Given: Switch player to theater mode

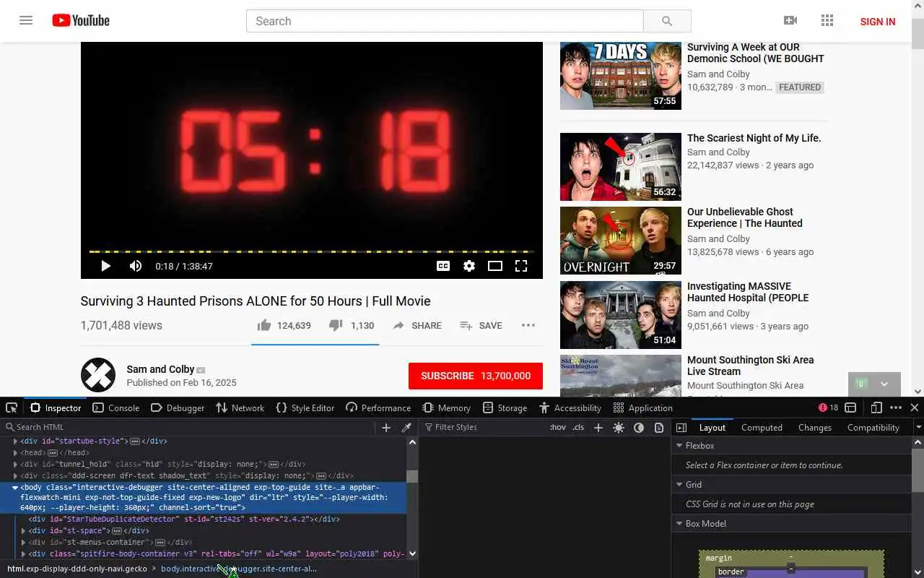Looking at the screenshot, I should (495, 266).
